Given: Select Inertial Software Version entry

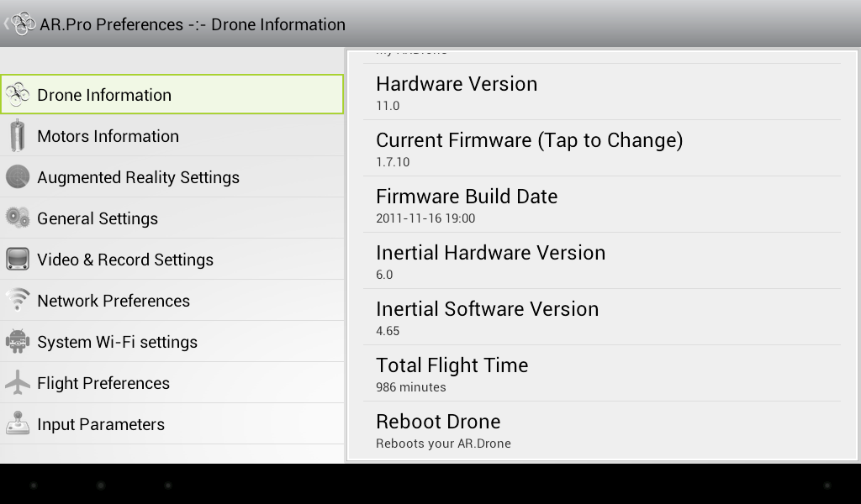Looking at the screenshot, I should tap(602, 317).
